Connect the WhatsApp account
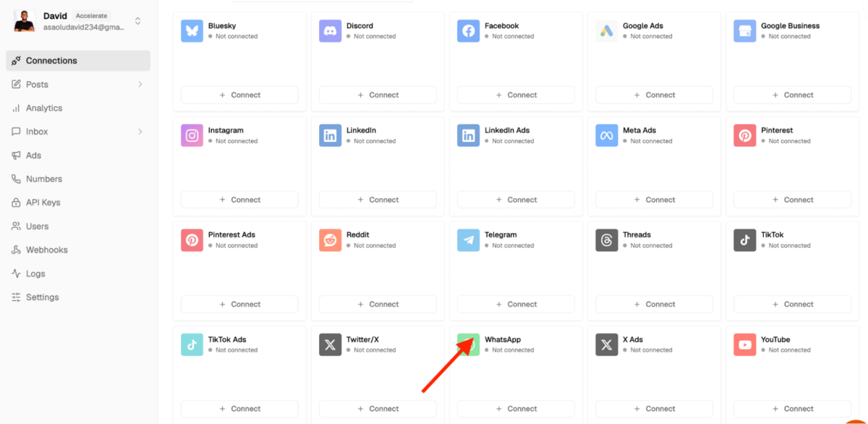Viewport: 868px width, 424px height. [x=516, y=409]
